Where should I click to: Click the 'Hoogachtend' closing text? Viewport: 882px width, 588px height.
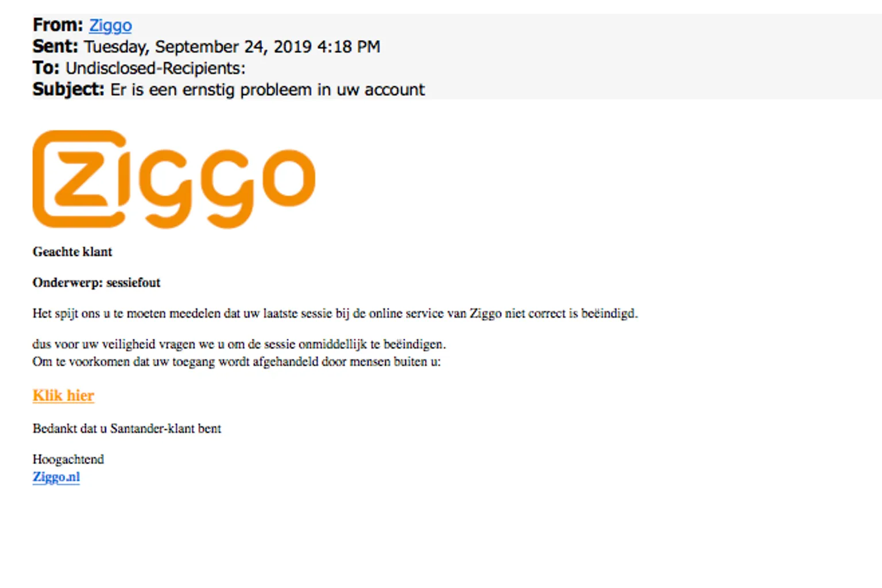[x=68, y=459]
